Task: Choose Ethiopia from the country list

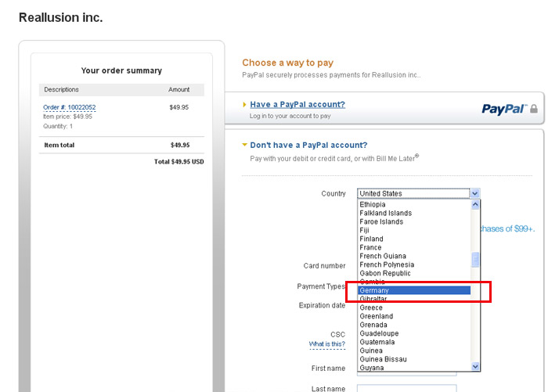Action: tap(414, 204)
